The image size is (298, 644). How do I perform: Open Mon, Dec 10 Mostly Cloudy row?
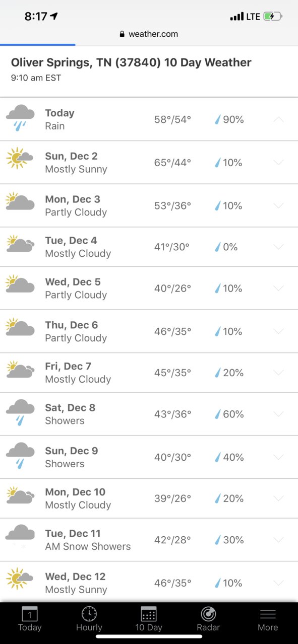click(x=149, y=498)
